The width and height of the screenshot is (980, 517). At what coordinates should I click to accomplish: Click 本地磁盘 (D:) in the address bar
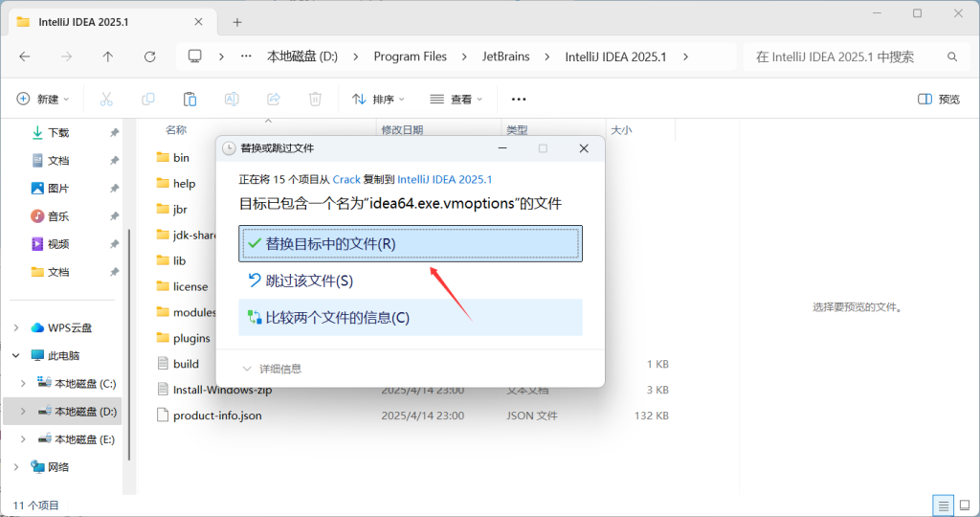click(302, 56)
